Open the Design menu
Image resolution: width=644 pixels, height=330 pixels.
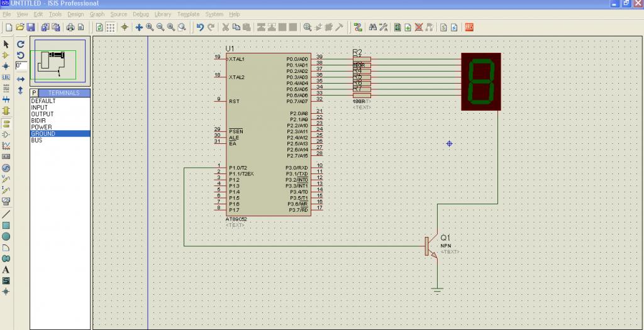[x=75, y=14]
